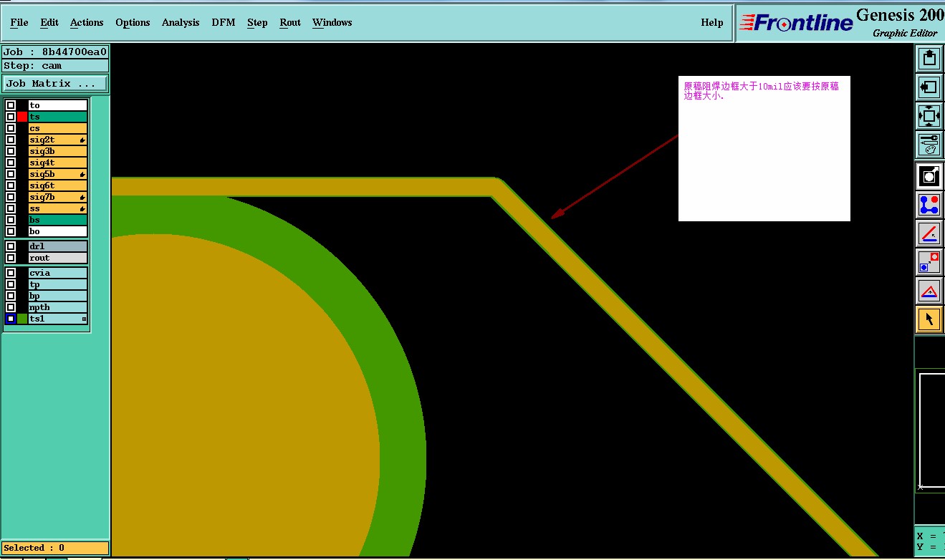Select the arrow pointer tool

coord(929,319)
